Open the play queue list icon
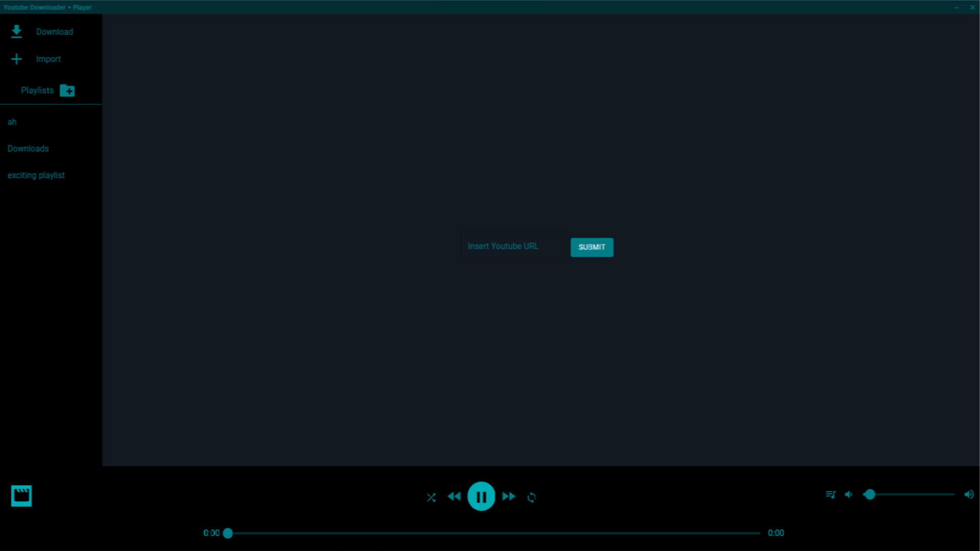980x551 pixels. (830, 494)
